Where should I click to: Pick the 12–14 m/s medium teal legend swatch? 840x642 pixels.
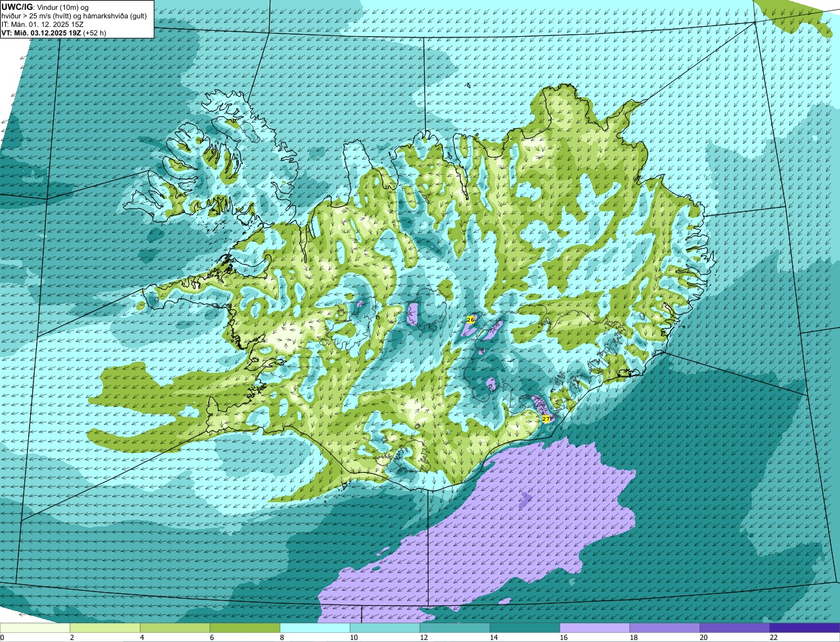[455, 628]
